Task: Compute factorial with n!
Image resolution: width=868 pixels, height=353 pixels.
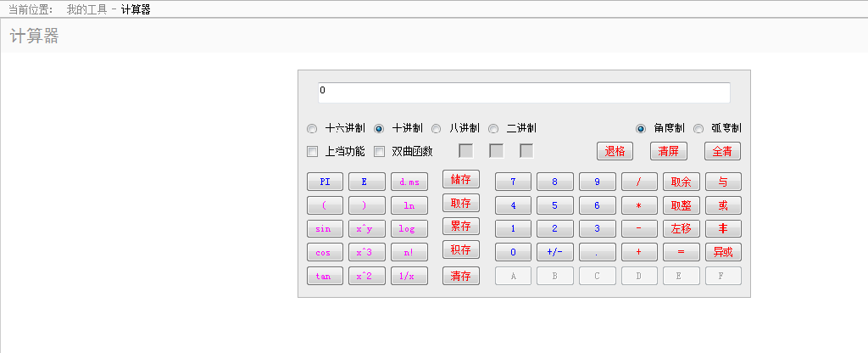Action: pos(409,252)
